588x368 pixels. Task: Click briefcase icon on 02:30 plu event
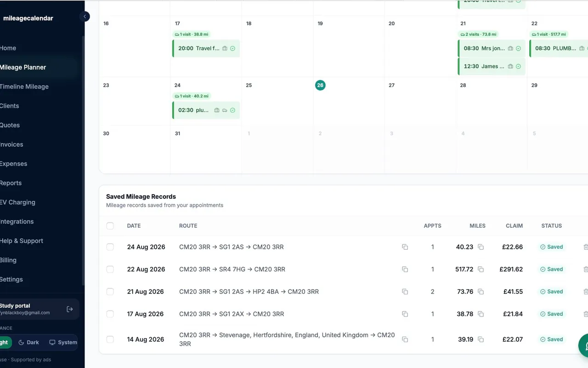217,110
